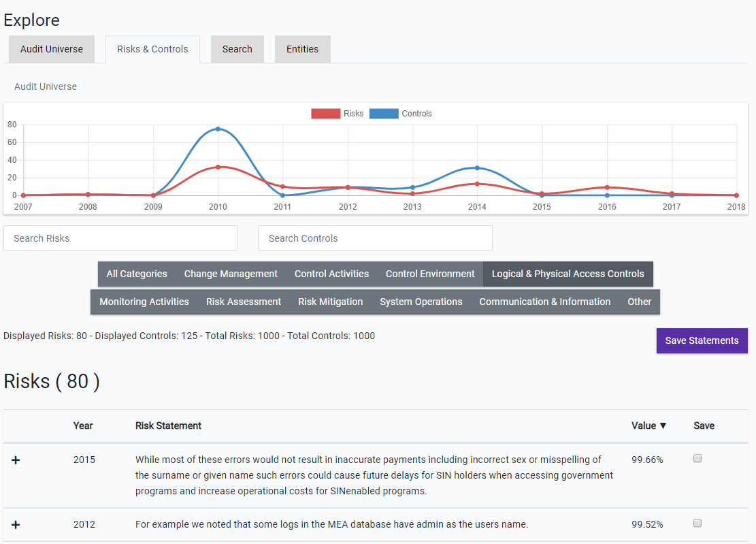Select System Operations category filter
The image size is (756, 544).
[x=421, y=302]
